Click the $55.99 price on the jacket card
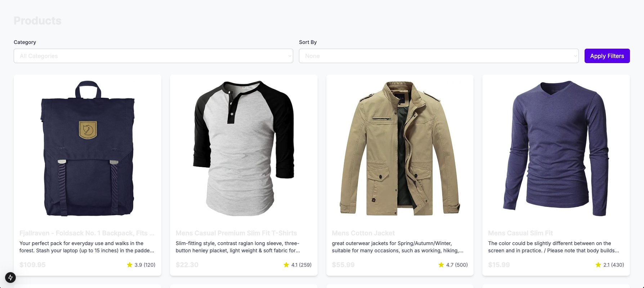 [x=343, y=265]
